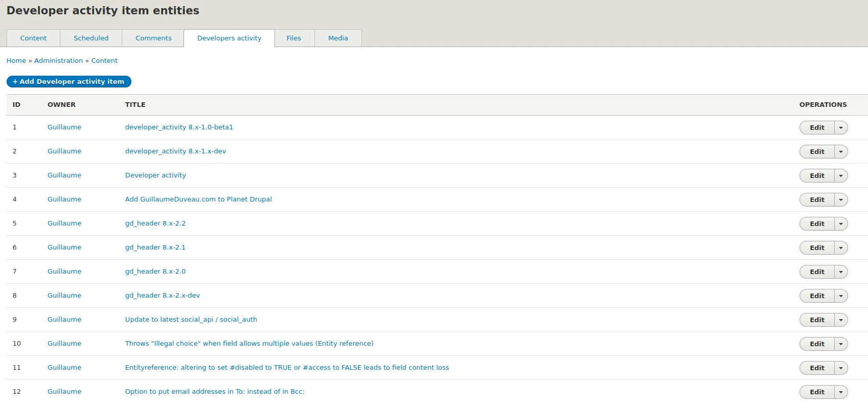868x403 pixels.
Task: Click the dropdown arrow for row 10
Action: [x=840, y=344]
